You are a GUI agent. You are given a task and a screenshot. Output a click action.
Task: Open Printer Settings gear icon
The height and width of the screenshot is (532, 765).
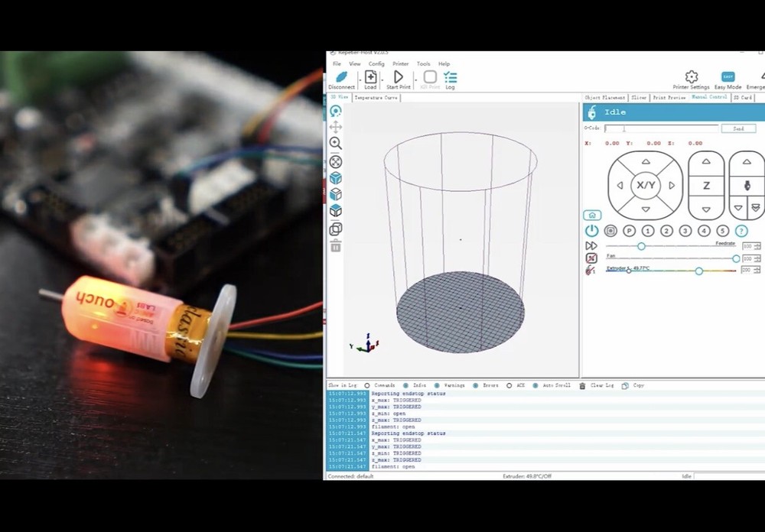click(691, 77)
